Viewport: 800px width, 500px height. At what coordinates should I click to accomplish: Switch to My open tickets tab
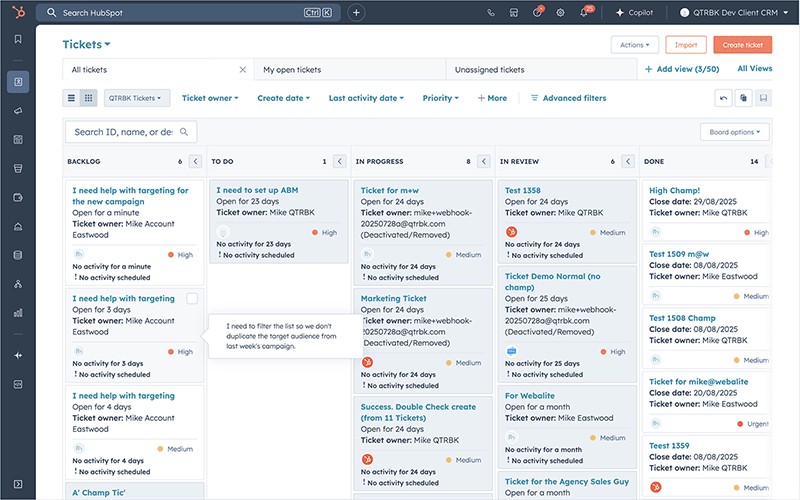coord(349,70)
